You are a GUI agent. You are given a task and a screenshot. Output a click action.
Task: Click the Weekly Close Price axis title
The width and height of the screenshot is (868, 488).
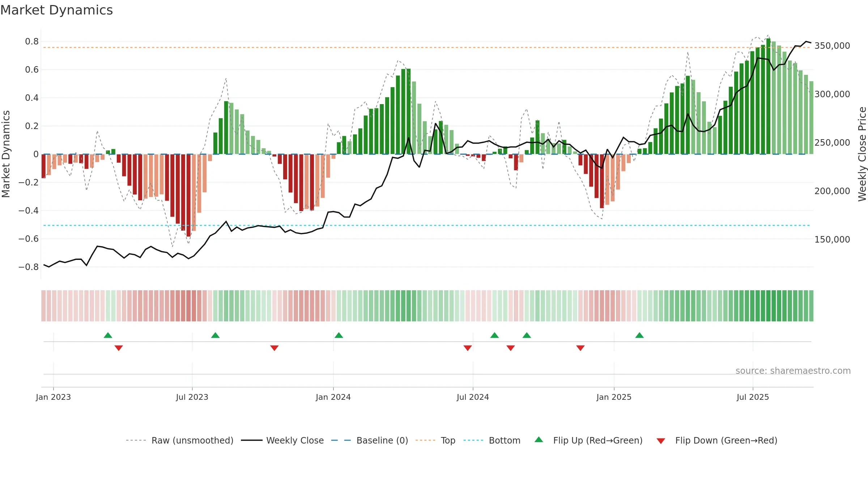[x=862, y=154]
